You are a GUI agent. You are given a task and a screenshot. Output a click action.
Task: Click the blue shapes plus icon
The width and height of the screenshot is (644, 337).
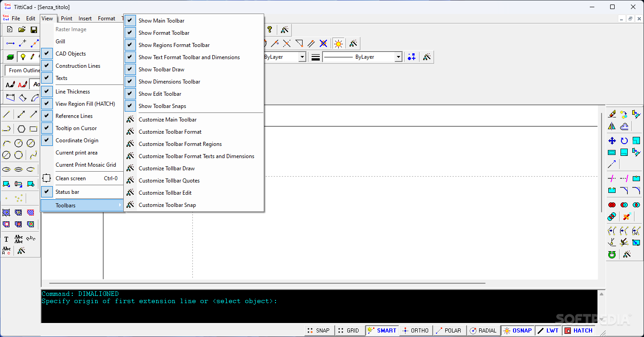click(x=411, y=57)
